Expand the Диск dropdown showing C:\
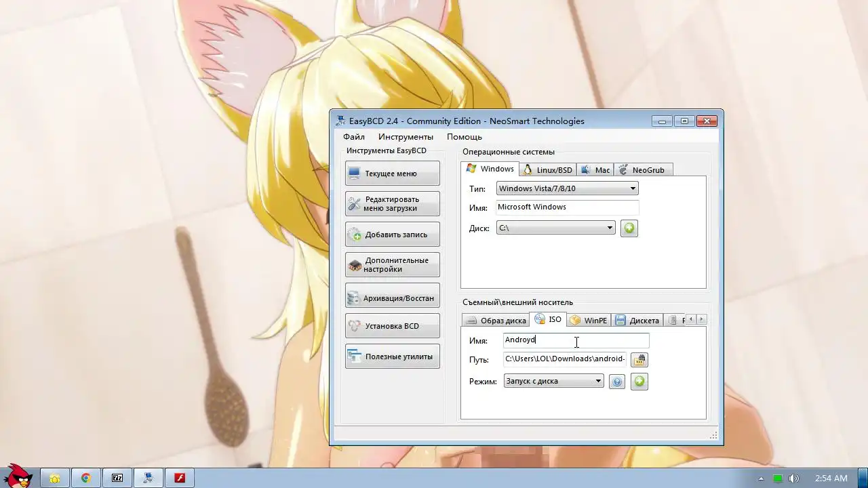The height and width of the screenshot is (488, 868). (555, 228)
